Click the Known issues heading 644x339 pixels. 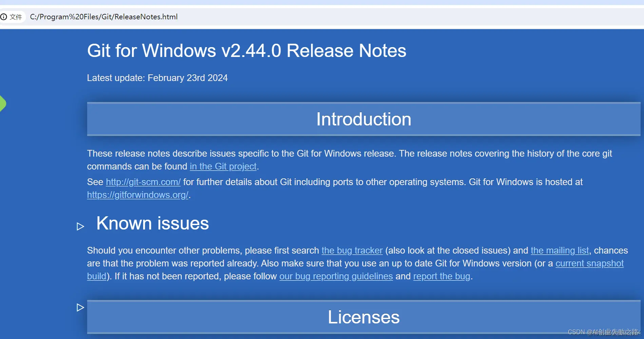coord(153,223)
